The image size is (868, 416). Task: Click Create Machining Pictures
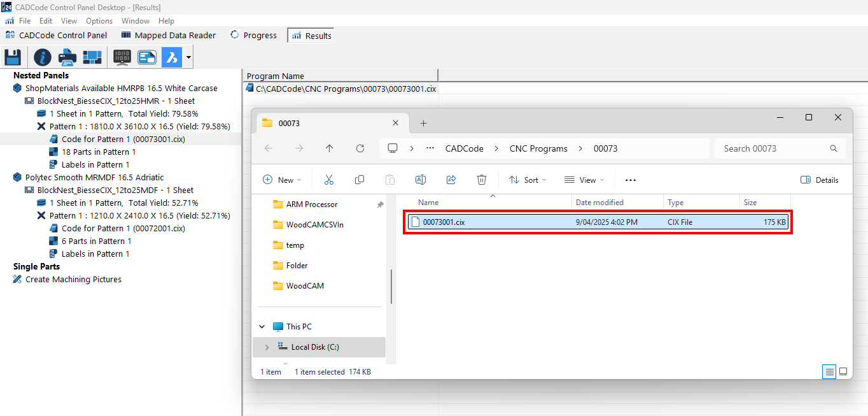pos(73,280)
